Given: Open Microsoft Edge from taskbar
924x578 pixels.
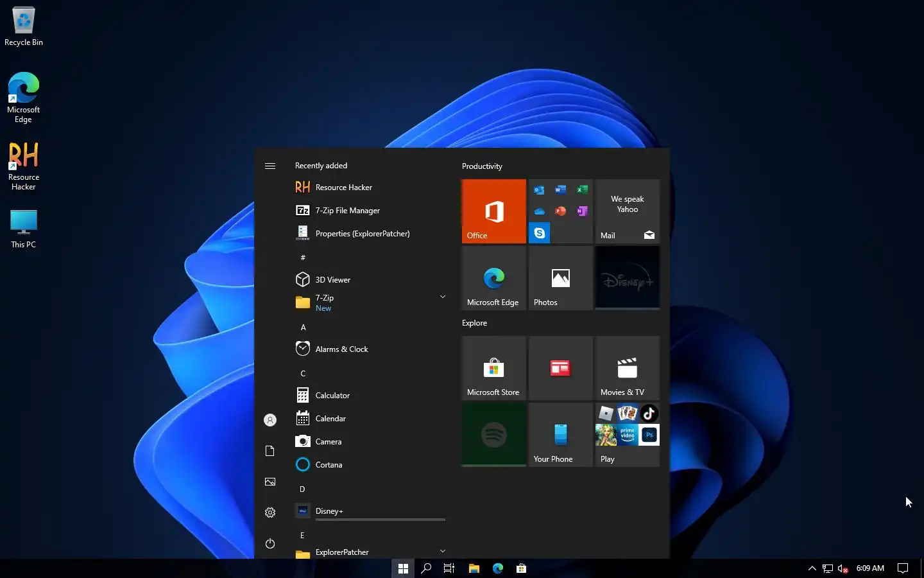Looking at the screenshot, I should (x=498, y=568).
